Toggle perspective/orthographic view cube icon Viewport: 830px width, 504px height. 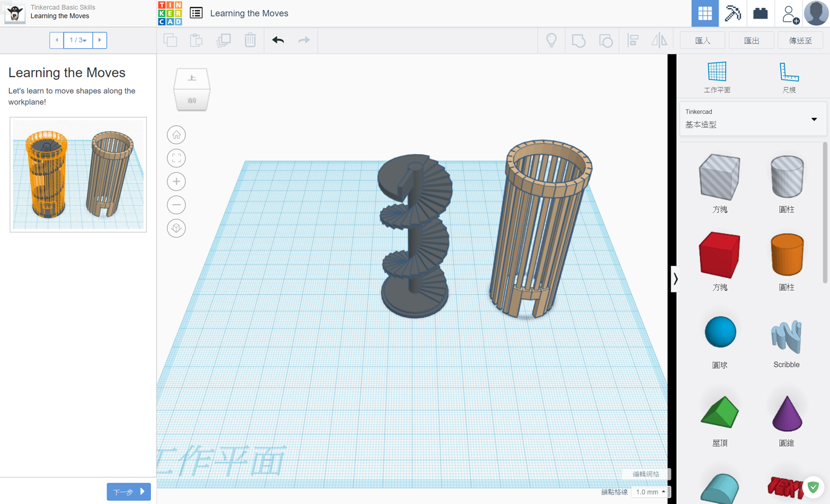[x=176, y=228]
